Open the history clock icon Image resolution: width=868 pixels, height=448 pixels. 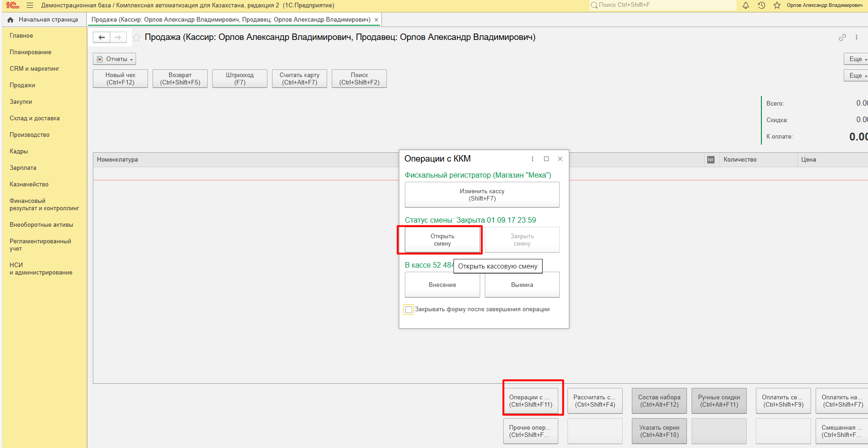point(761,6)
